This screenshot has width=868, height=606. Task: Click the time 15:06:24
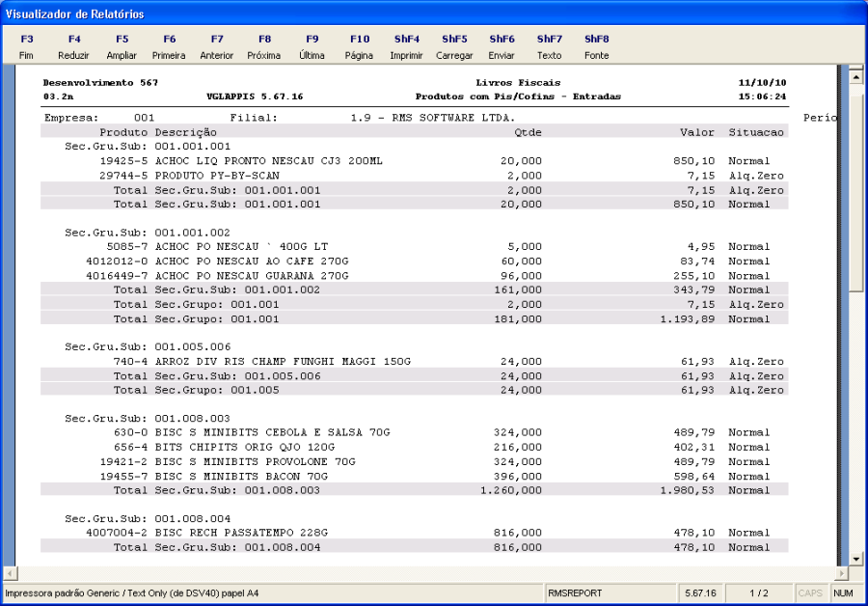click(x=762, y=96)
